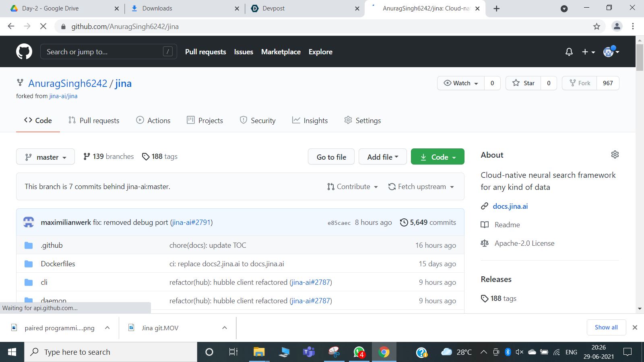Viewport: 644px width, 362px height.
Task: Open maximilianwerk's avatar
Action: pyautogui.click(x=29, y=222)
